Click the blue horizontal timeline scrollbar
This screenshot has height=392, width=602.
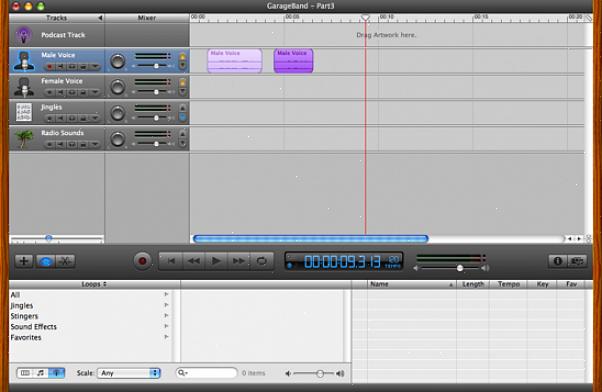click(311, 239)
